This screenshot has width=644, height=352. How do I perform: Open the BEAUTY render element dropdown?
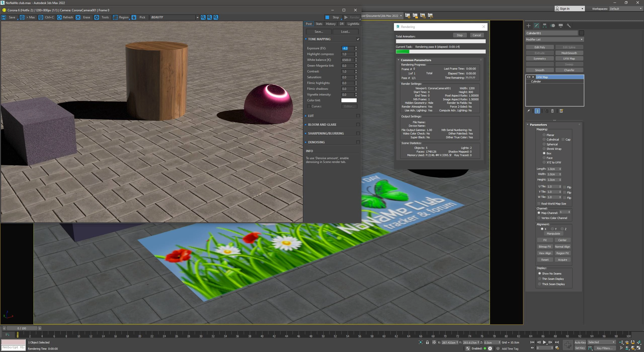tap(197, 17)
